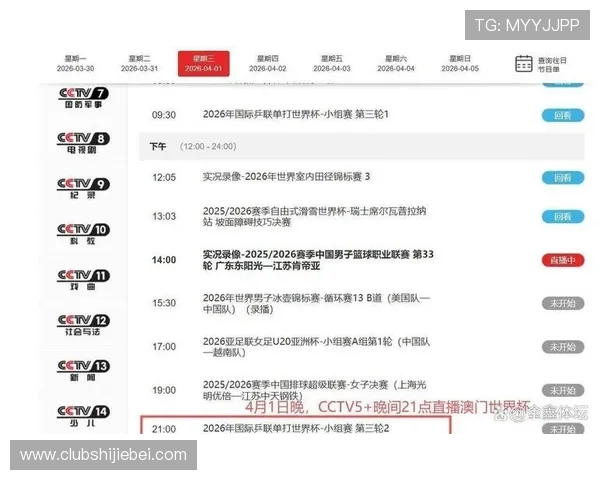Click 世界男子冰壶锦标赛 循环赛13 title
This screenshot has height=480, width=600.
(316, 304)
